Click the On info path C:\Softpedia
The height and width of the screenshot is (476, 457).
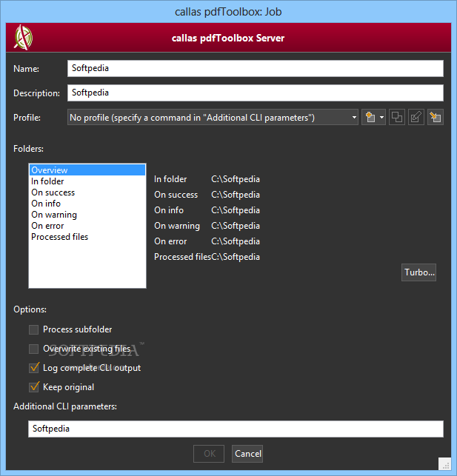236,210
